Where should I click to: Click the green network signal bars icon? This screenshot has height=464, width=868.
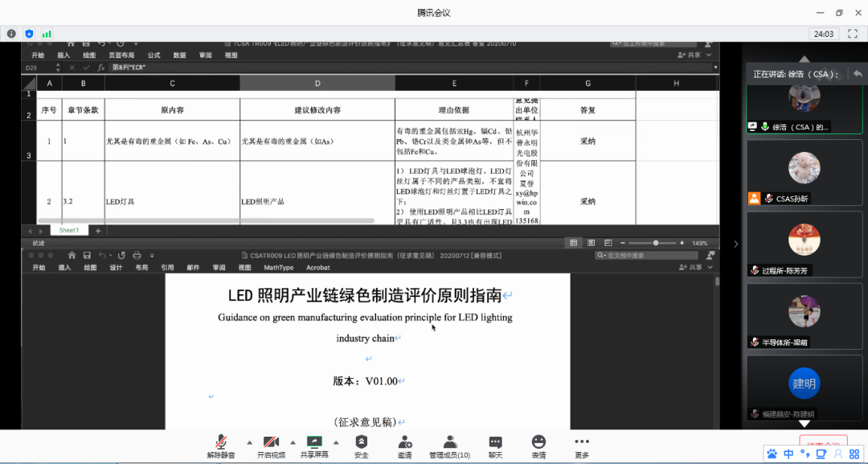[47, 34]
